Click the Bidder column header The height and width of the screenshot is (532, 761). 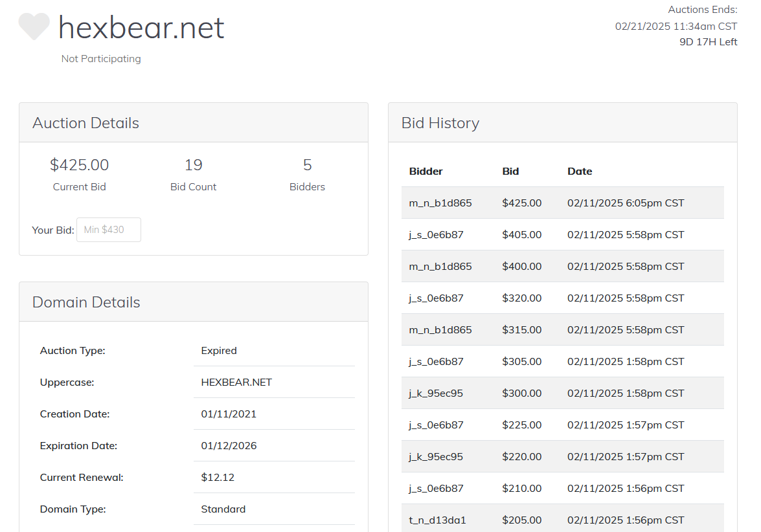[426, 172]
